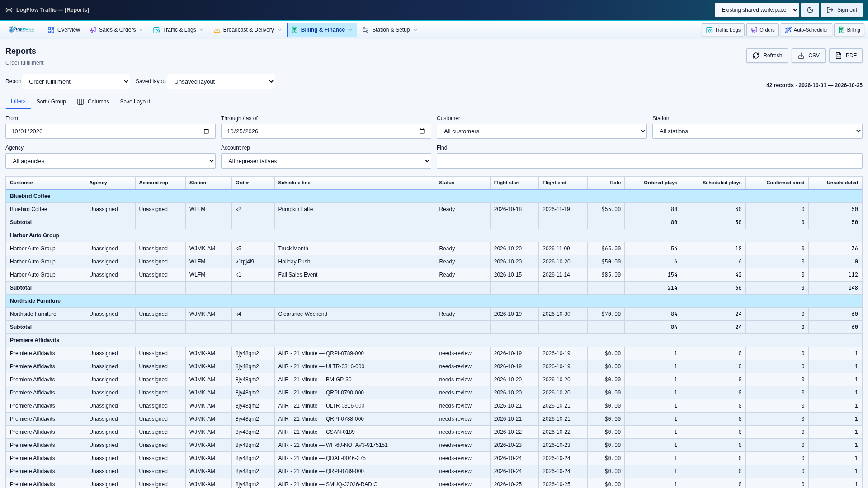Click the broadcast signal icon in title bar
The image size is (868, 488).
[9, 10]
